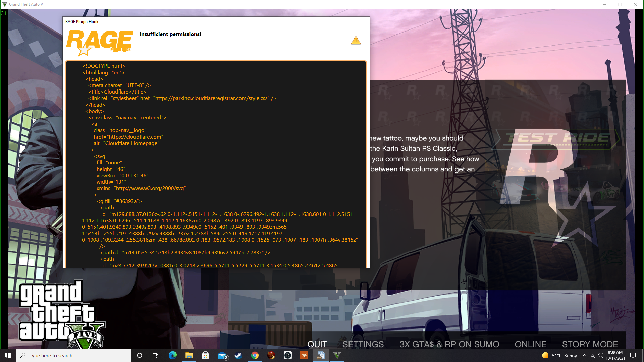Open the volume control in the tray
The height and width of the screenshot is (362, 644).
click(x=600, y=355)
